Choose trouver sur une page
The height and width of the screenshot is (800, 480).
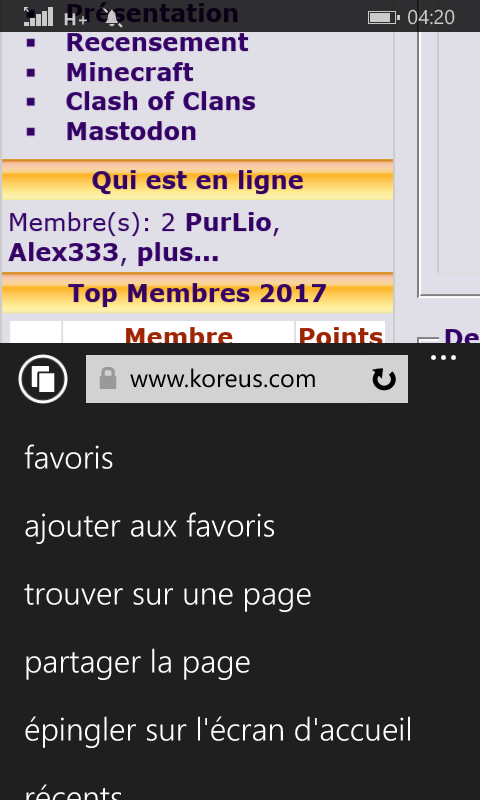click(168, 595)
